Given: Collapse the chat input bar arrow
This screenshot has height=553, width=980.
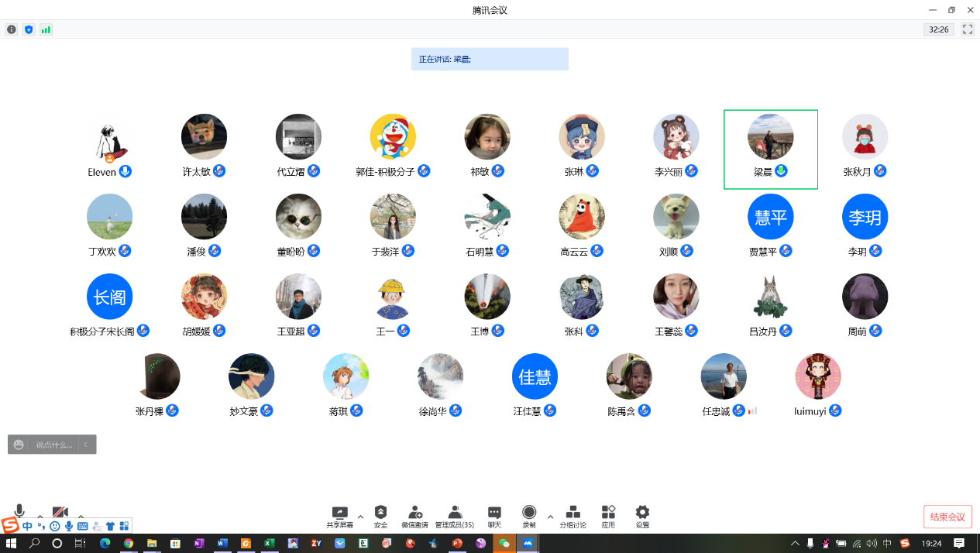Looking at the screenshot, I should click(x=86, y=445).
